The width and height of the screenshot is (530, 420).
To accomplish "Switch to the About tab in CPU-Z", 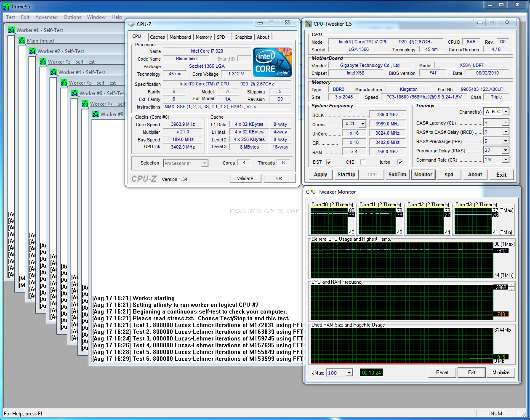I will tap(263, 37).
